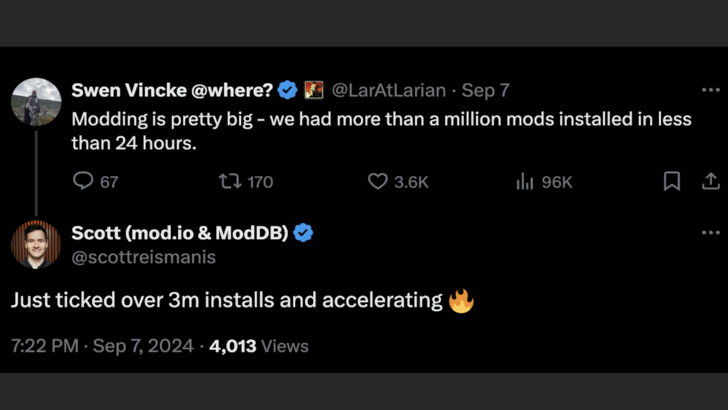
Task: Retweet the modding tweet
Action: click(x=229, y=181)
